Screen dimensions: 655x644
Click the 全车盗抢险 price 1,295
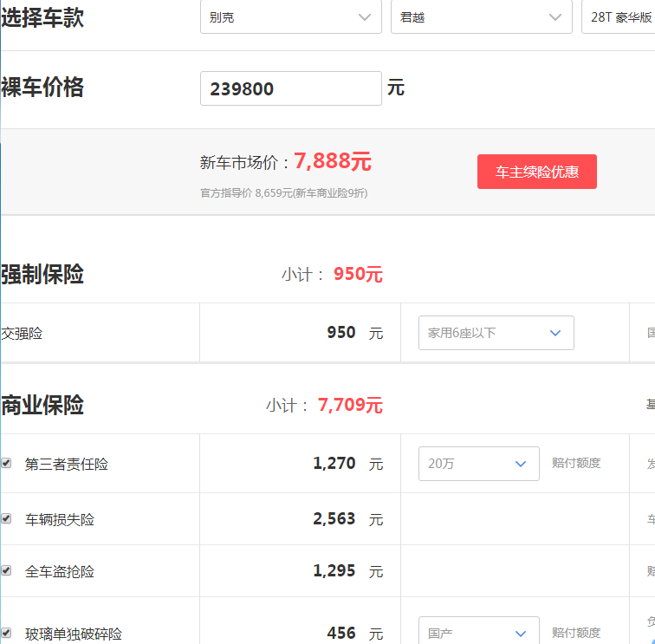click(x=334, y=570)
